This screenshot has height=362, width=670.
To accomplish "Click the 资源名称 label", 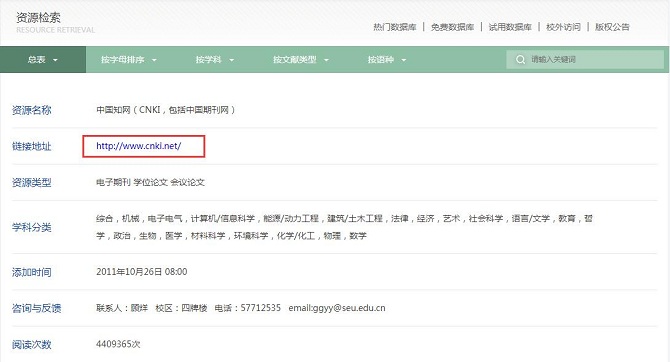I will [32, 110].
